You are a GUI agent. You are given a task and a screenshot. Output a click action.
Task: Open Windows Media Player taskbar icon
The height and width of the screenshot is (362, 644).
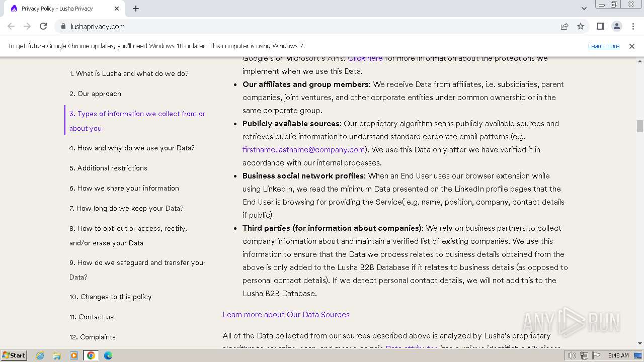(x=73, y=355)
